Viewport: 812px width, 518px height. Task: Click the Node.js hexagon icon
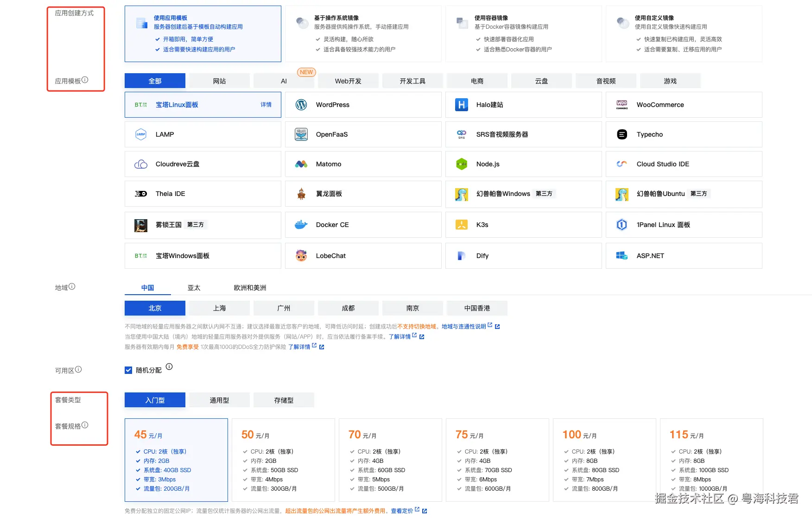coord(462,164)
